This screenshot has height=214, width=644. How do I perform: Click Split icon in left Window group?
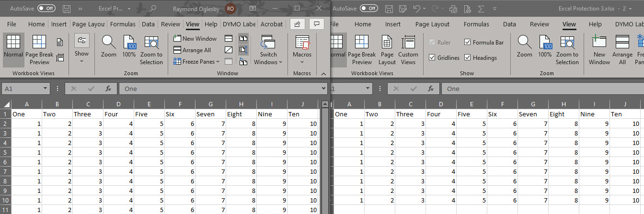(229, 38)
